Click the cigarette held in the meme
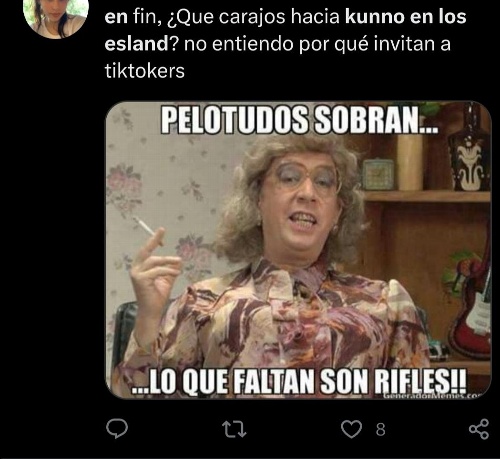This screenshot has width=500, height=459. [144, 226]
